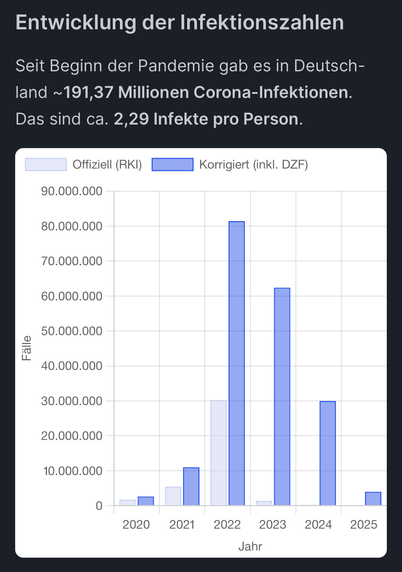Click the Korrigiert (inkl. DZF) legend label
Image resolution: width=402 pixels, height=572 pixels.
[254, 165]
